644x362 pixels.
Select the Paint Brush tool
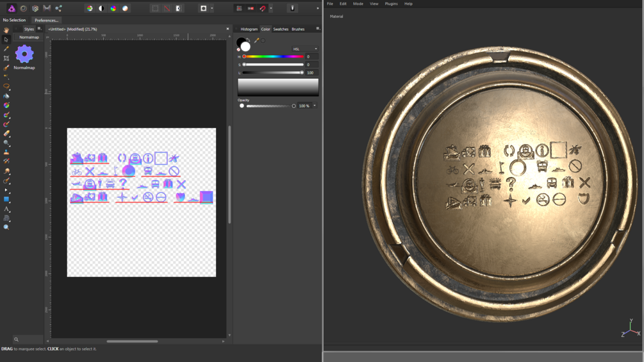pos(6,115)
